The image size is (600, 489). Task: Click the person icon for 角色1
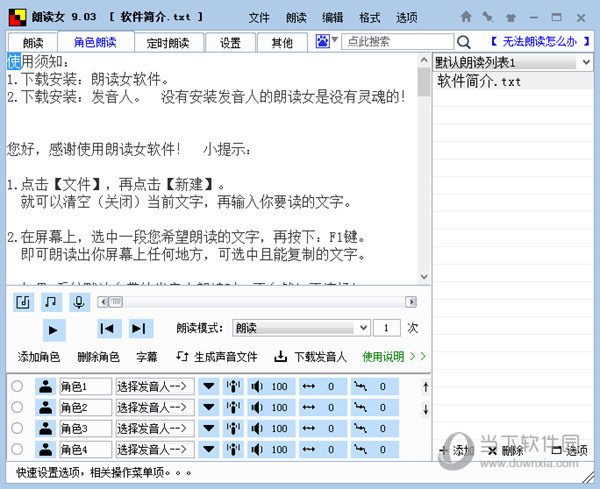click(46, 386)
